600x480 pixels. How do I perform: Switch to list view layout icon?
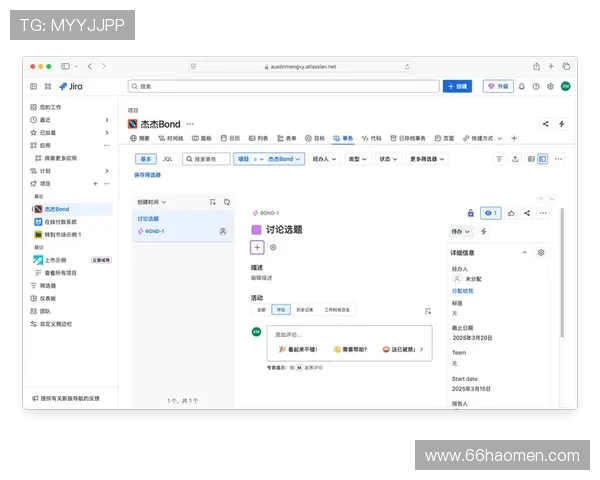(x=531, y=159)
